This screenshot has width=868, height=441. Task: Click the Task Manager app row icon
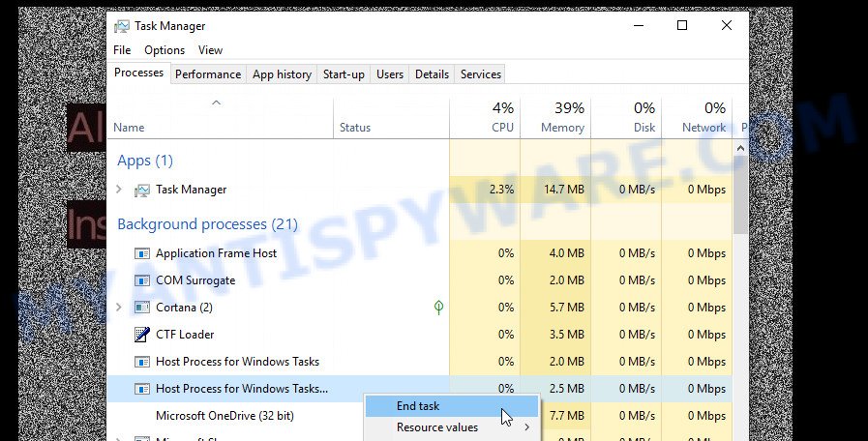141,190
